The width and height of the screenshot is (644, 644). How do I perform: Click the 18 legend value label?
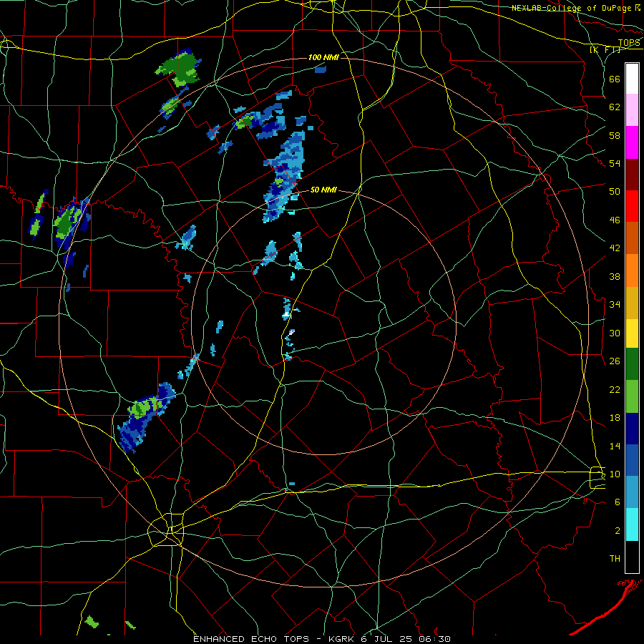pyautogui.click(x=615, y=418)
